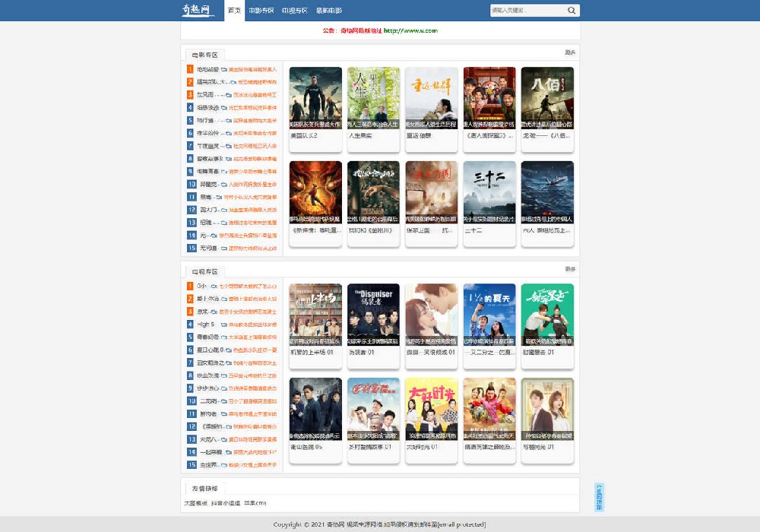Select 电视专区 in the top navigation

[x=294, y=11]
